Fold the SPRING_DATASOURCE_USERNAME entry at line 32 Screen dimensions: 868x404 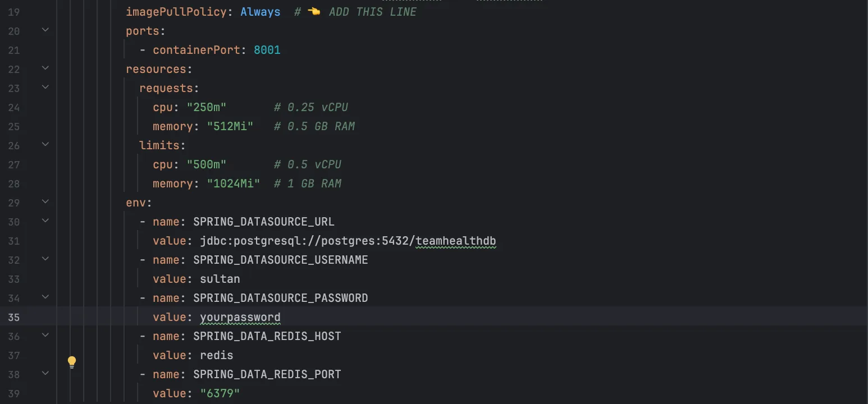click(45, 259)
